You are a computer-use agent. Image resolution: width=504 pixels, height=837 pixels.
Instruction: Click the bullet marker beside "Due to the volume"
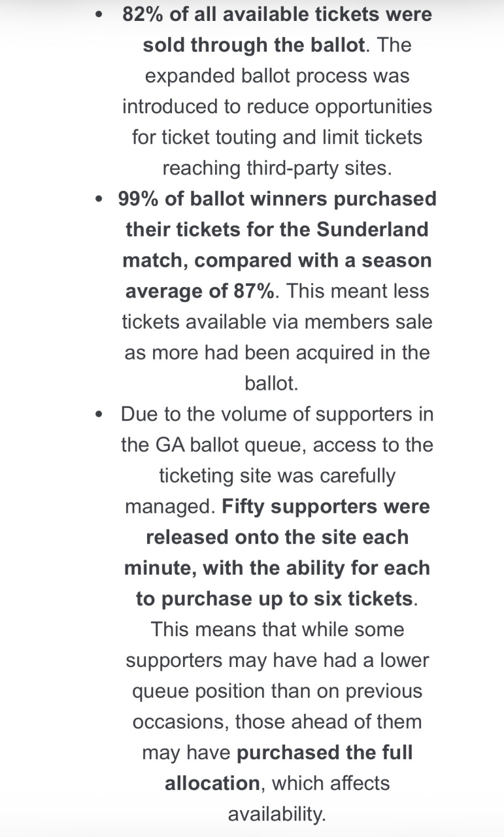coord(99,414)
